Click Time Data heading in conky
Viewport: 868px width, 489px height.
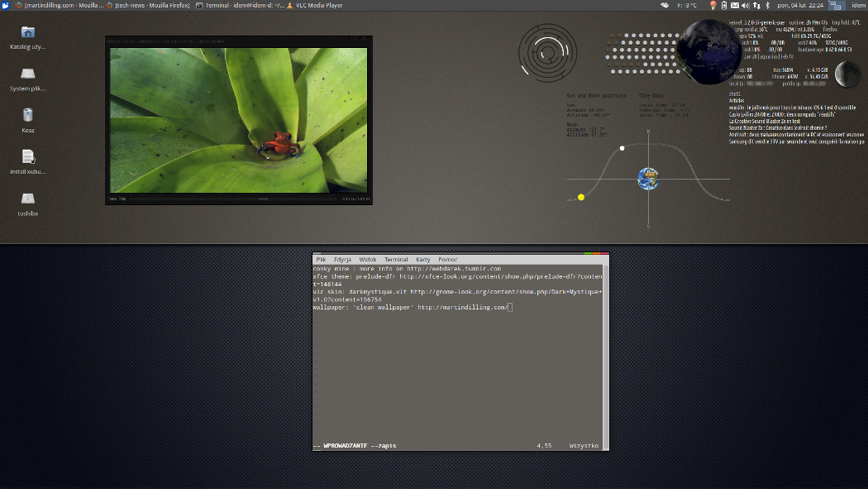tap(651, 96)
